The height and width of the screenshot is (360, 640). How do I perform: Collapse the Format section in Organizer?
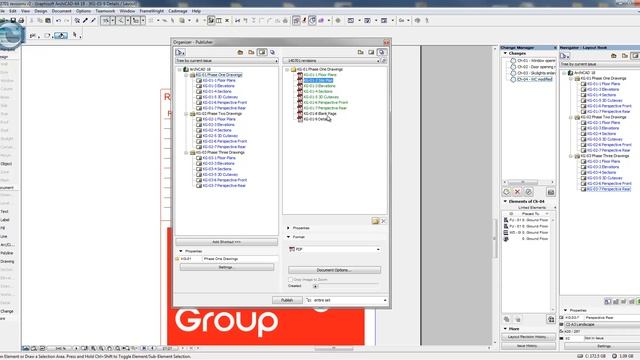pyautogui.click(x=288, y=237)
